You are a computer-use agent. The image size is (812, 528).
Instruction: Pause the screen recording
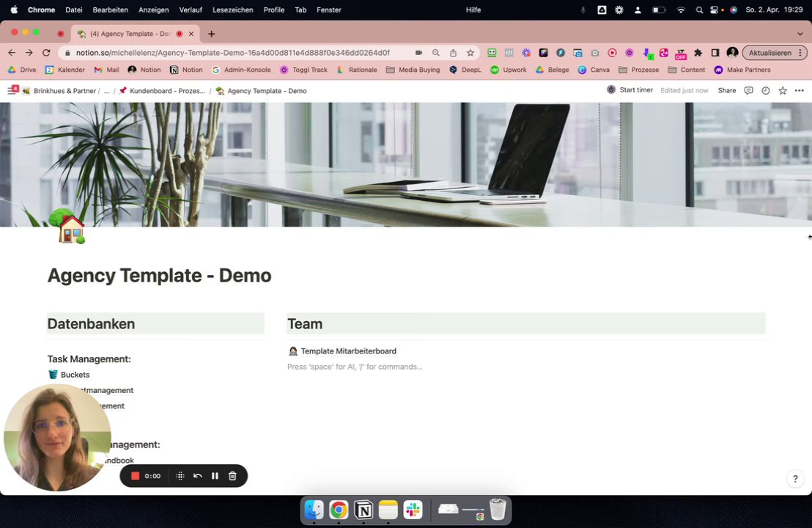pos(215,476)
